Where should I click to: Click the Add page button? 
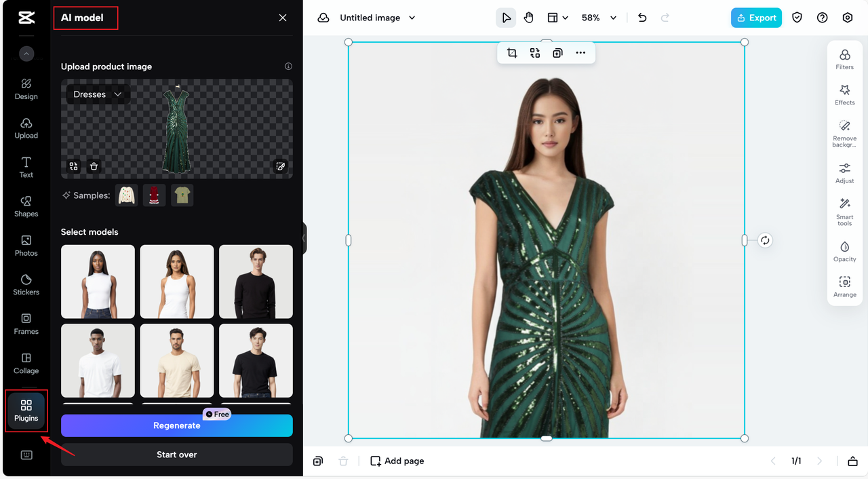397,461
